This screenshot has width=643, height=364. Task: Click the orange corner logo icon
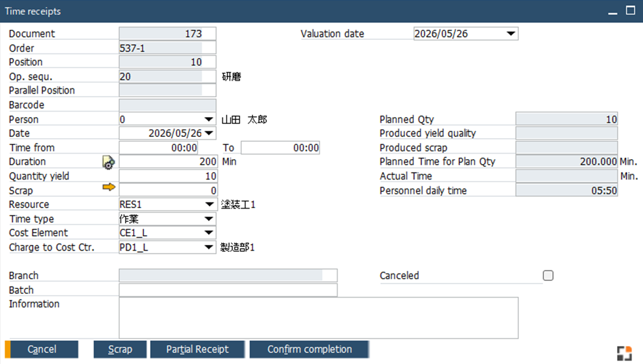coord(624,353)
